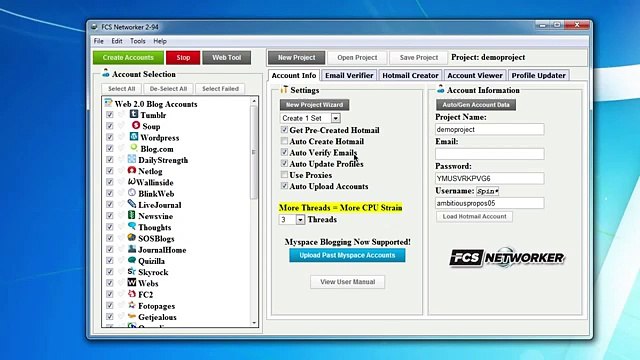
Task: Switch to the Profile Updater tab
Action: pos(538,76)
